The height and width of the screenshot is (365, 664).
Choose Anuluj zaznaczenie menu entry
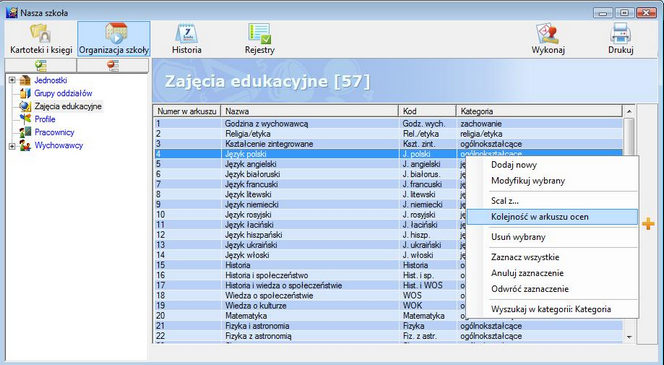(x=552, y=273)
